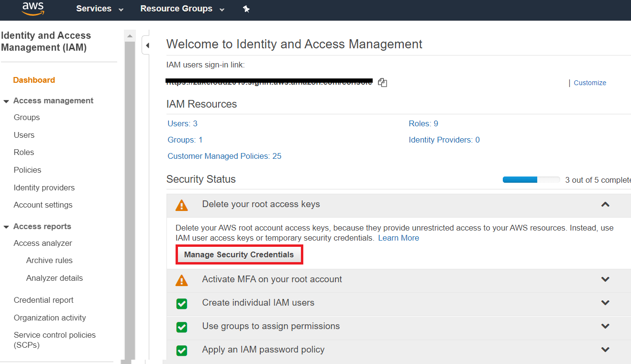The width and height of the screenshot is (631, 364).
Task: Collapse the sidebar with the left arrow handle
Action: (x=147, y=45)
